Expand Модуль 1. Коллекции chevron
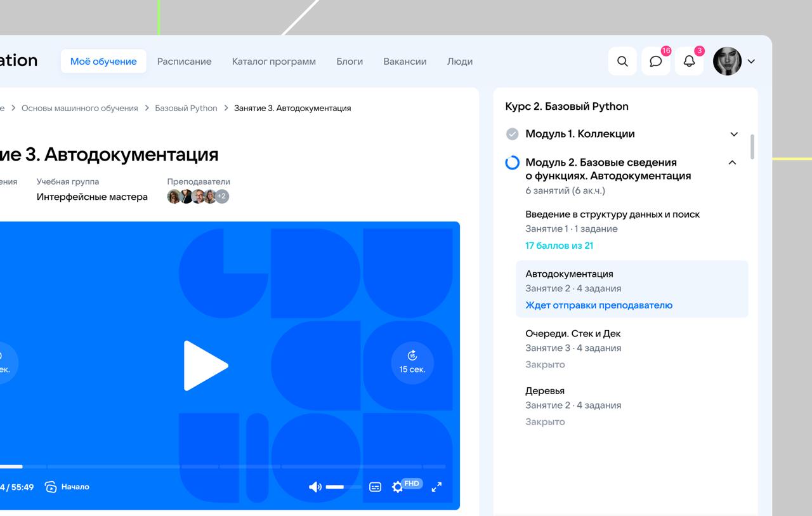Viewport: 812px width, 516px height. coord(734,134)
